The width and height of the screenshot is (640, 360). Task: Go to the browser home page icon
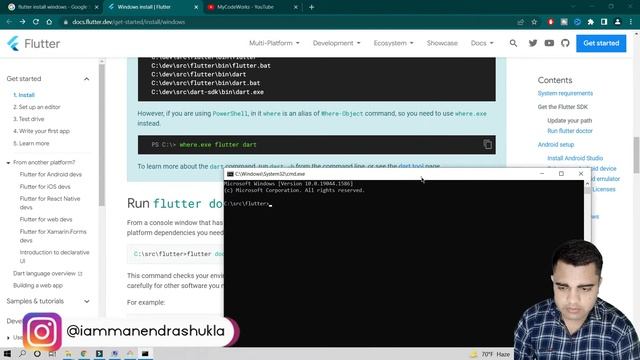pyautogui.click(x=49, y=22)
